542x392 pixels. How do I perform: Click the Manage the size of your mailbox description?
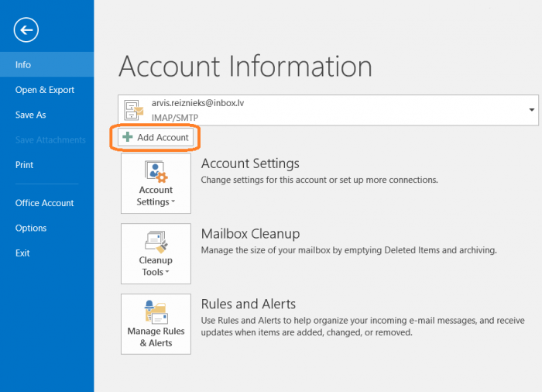(348, 250)
